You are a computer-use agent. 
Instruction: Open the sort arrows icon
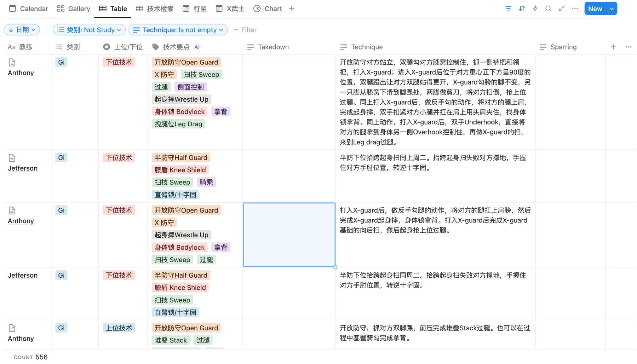click(x=522, y=8)
